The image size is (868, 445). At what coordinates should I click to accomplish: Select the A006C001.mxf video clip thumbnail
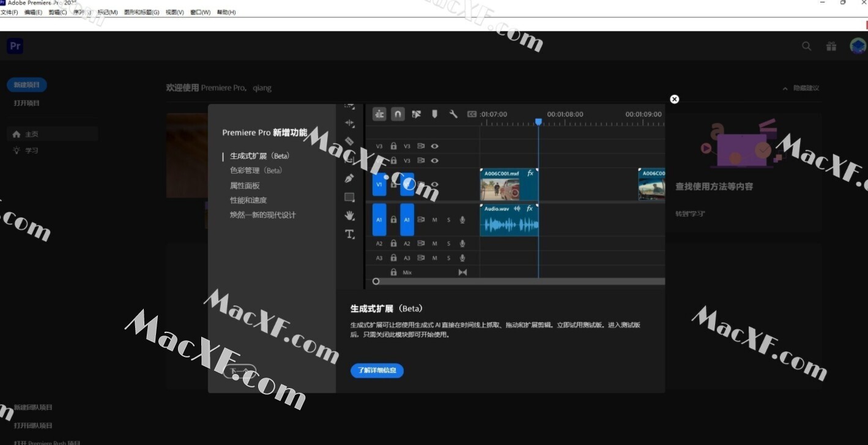click(x=509, y=185)
